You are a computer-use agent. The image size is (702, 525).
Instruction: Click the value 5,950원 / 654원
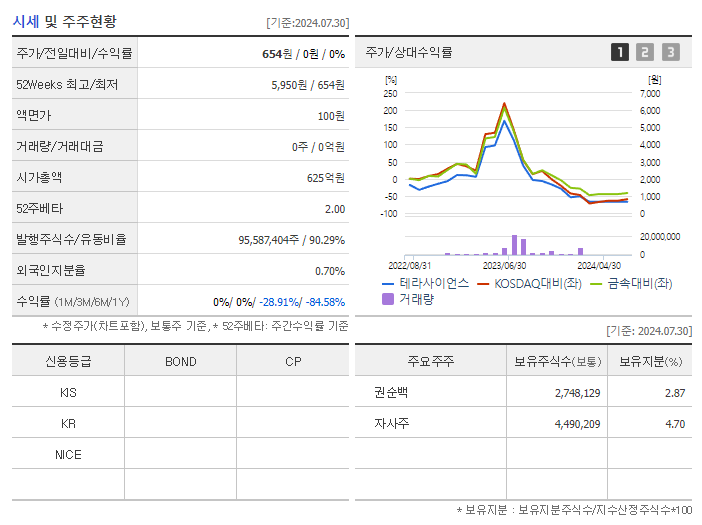[x=308, y=85]
